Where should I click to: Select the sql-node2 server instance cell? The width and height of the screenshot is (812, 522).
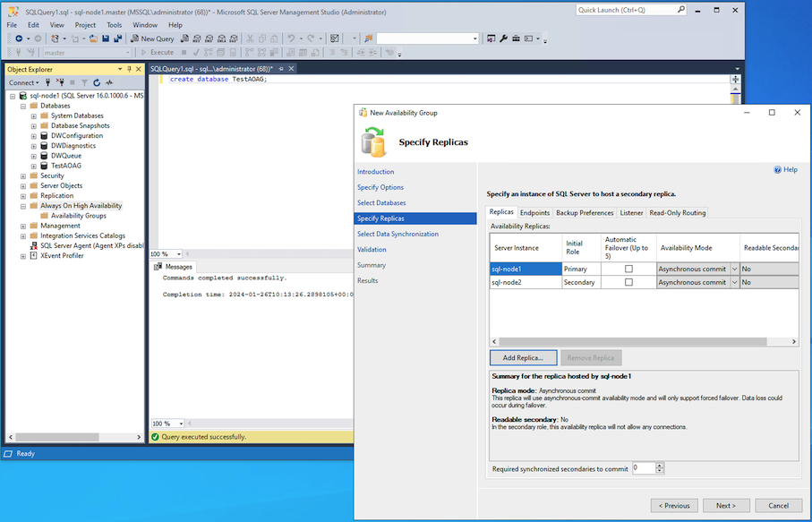(x=526, y=282)
